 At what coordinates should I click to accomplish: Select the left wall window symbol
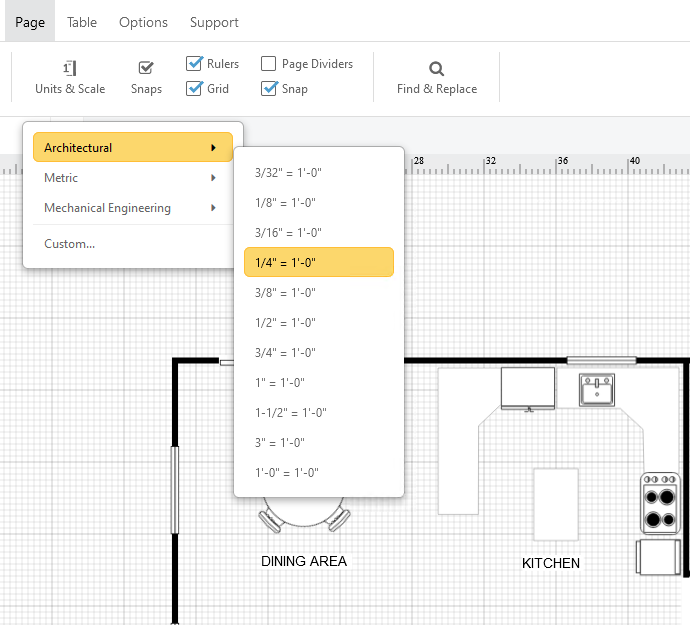pyautogui.click(x=176, y=489)
